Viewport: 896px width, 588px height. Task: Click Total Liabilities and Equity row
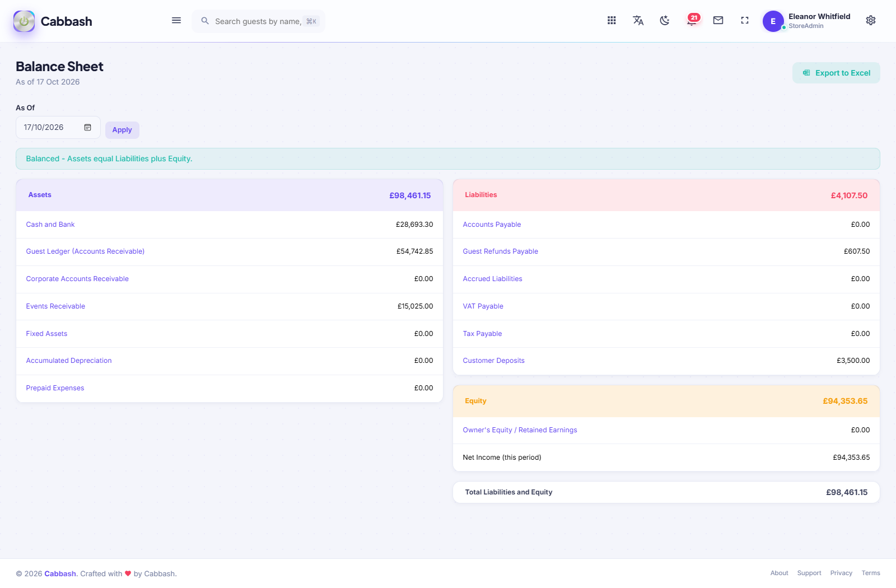pos(666,492)
